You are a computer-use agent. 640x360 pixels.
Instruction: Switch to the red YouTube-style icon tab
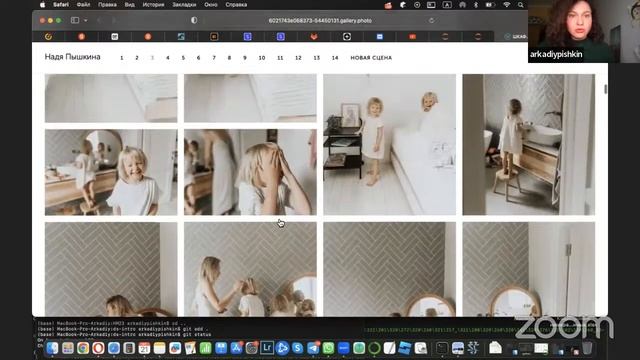click(412, 37)
